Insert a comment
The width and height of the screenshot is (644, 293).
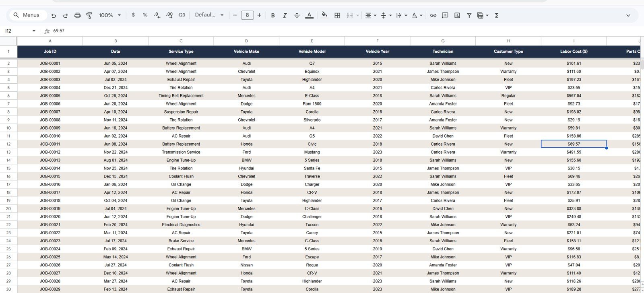[445, 15]
